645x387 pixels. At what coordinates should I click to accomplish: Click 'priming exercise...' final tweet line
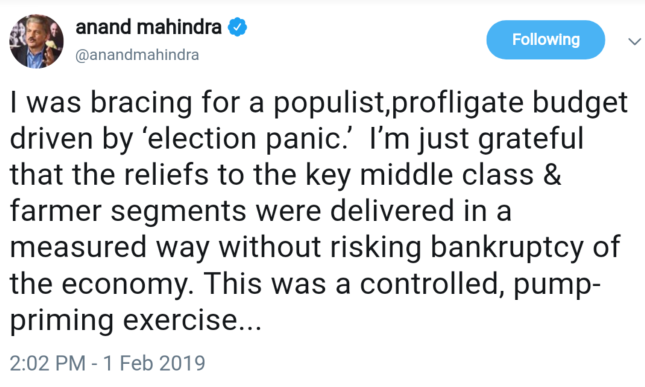coord(135,321)
